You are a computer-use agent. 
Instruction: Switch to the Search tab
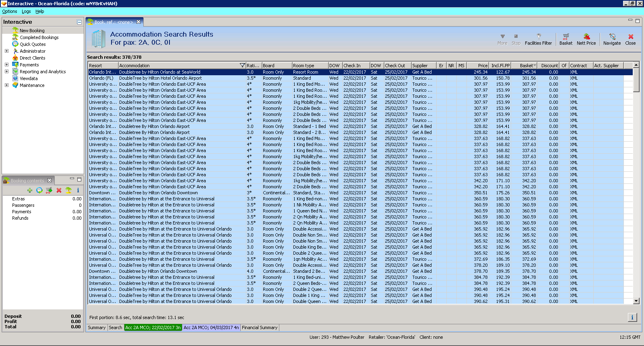116,327
